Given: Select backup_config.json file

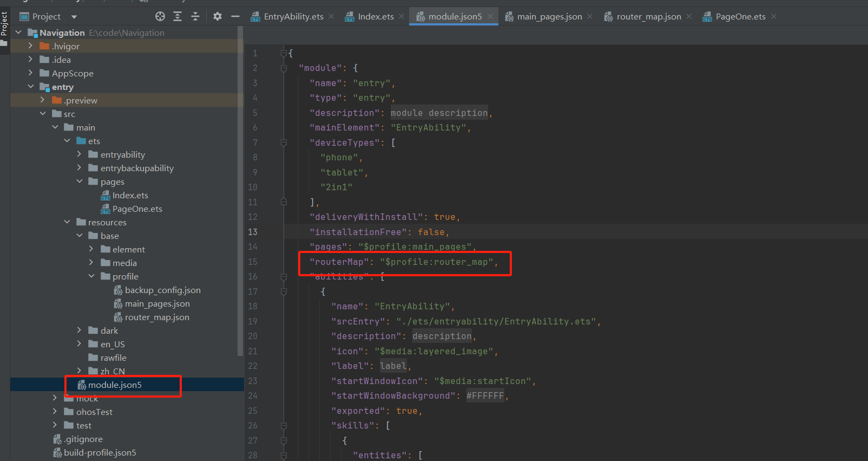Looking at the screenshot, I should (x=162, y=290).
